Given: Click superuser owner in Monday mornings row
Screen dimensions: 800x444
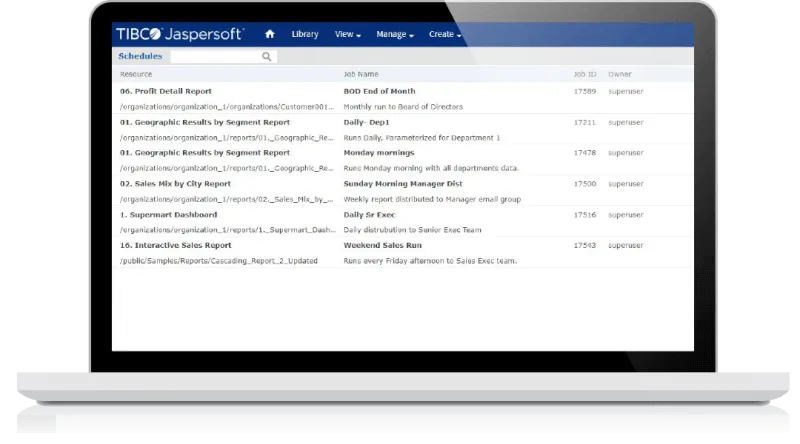Looking at the screenshot, I should (x=626, y=153).
